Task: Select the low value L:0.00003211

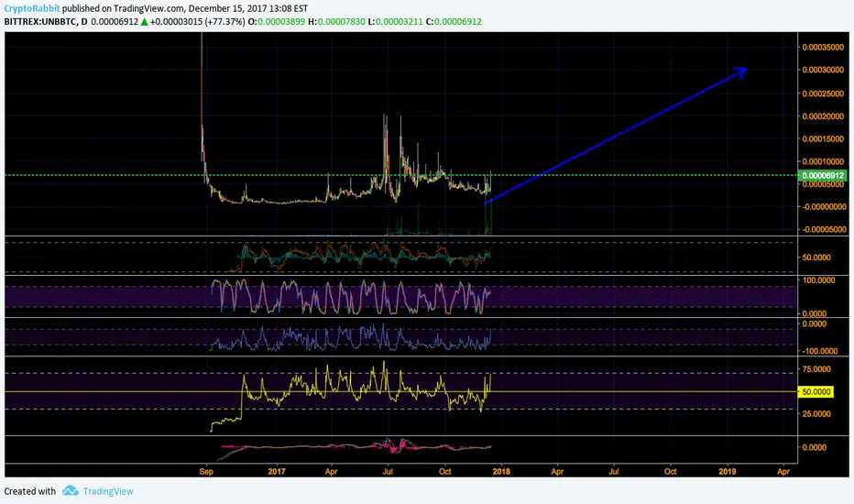Action: click(x=395, y=22)
